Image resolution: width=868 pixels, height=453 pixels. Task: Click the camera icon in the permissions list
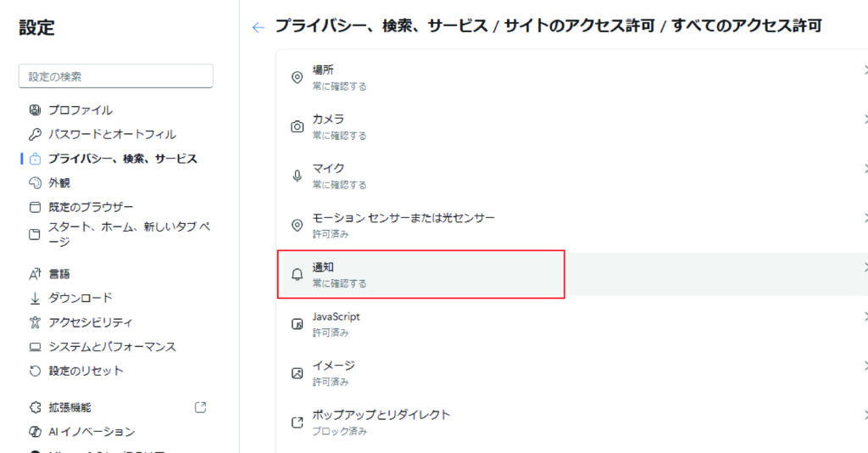(298, 126)
